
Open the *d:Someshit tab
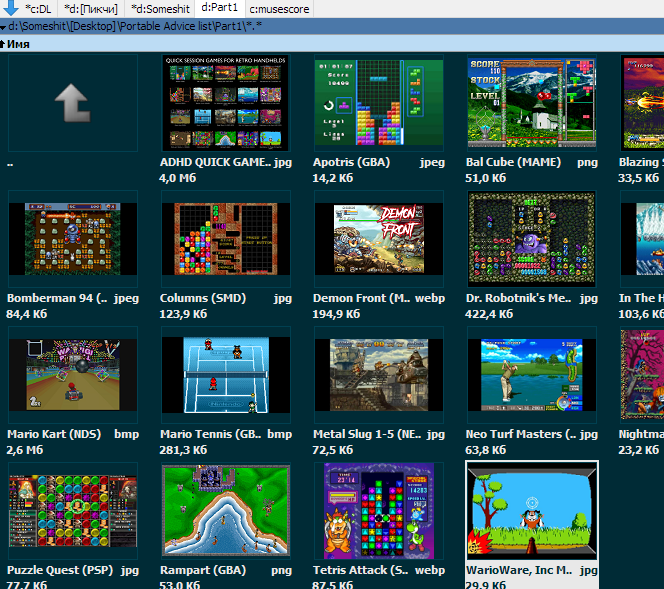tap(160, 9)
